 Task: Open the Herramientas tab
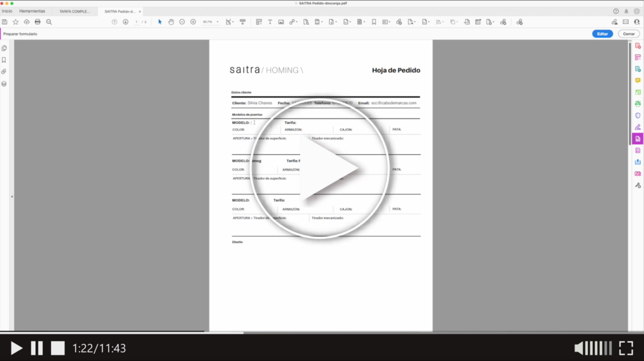[x=32, y=11]
